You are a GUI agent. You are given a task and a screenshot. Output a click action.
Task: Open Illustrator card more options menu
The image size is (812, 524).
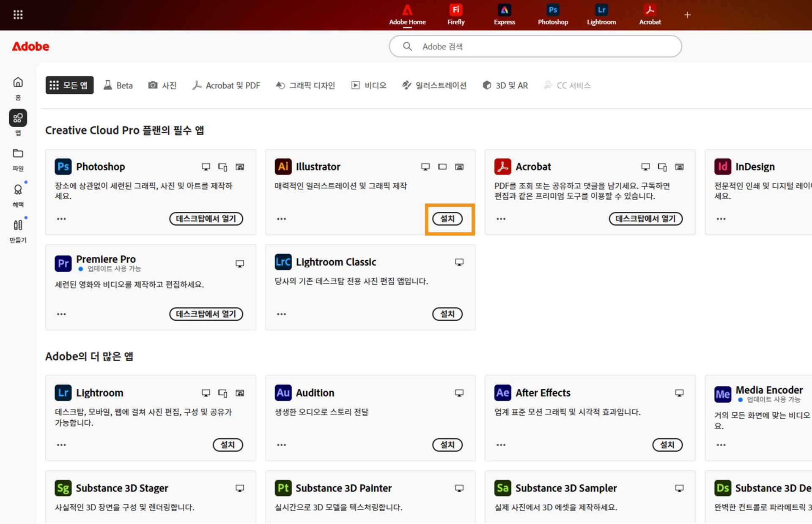[x=281, y=219]
